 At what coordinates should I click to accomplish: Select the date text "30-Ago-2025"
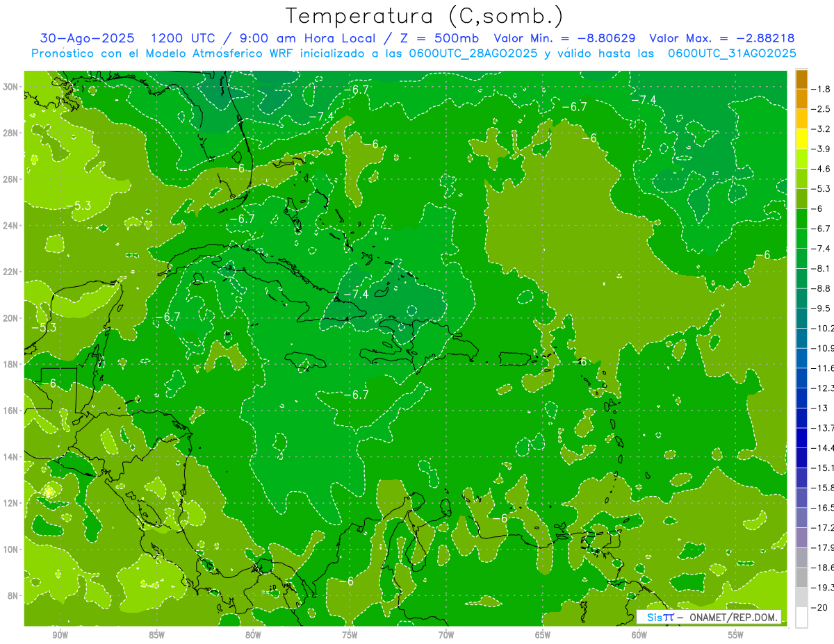(x=85, y=39)
